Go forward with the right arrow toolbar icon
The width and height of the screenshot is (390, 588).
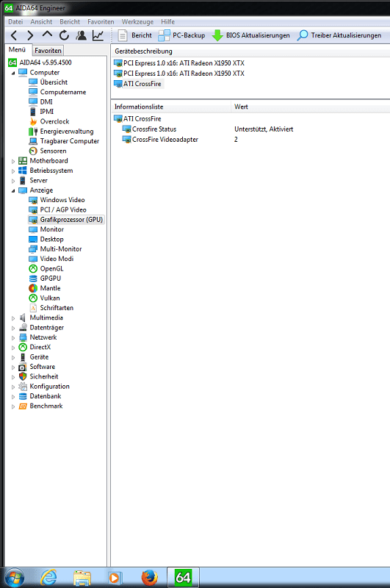pos(30,35)
